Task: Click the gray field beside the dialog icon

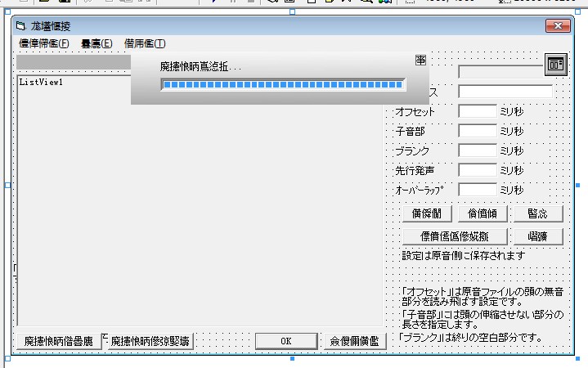Action: (500, 72)
